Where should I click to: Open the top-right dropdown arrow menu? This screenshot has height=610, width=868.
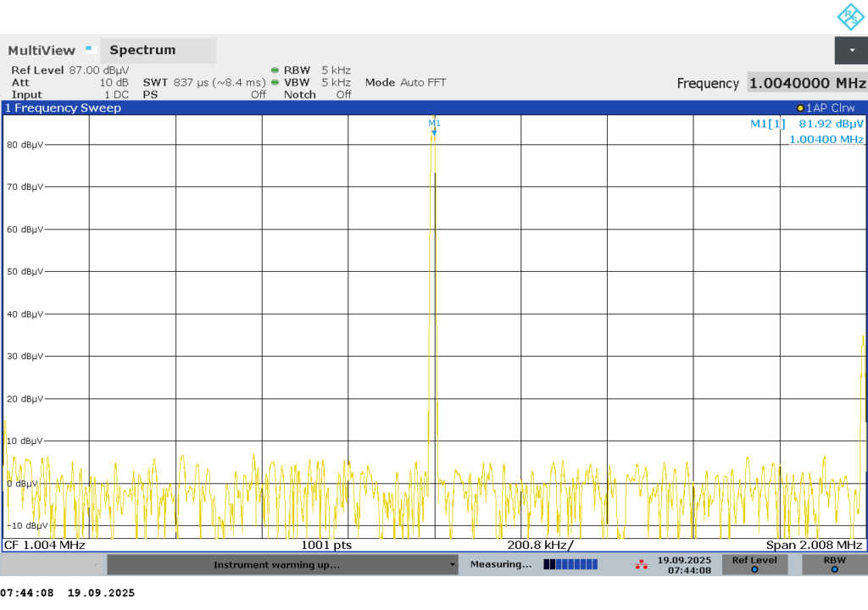coord(851,50)
